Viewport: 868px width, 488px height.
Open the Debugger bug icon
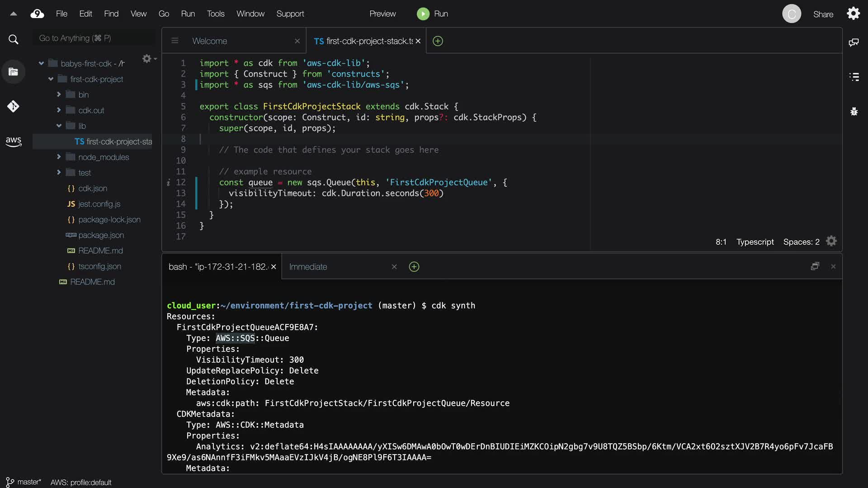[854, 111]
